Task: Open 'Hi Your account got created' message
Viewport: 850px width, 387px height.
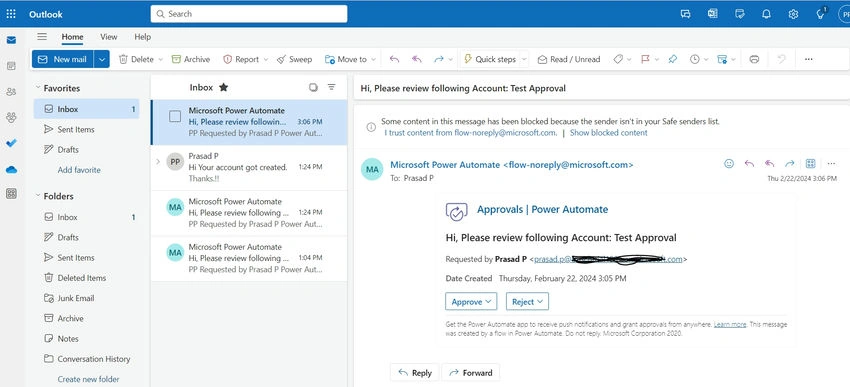Action: pos(249,167)
